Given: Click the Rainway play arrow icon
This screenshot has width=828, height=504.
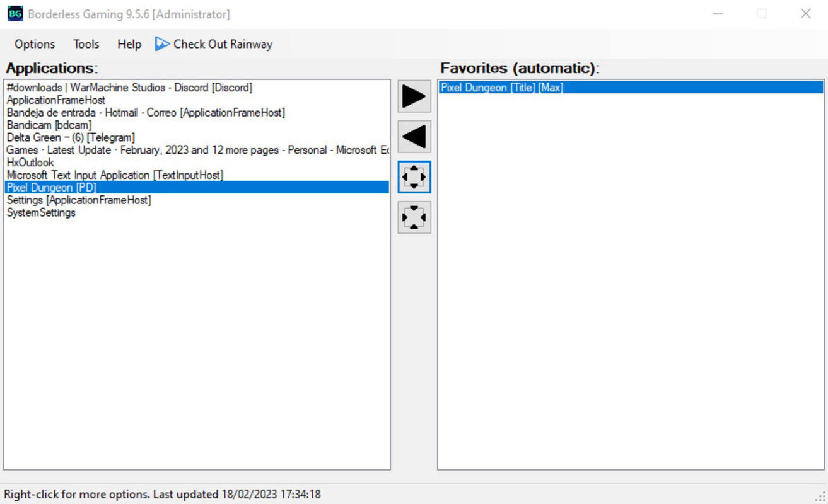Looking at the screenshot, I should (161, 44).
